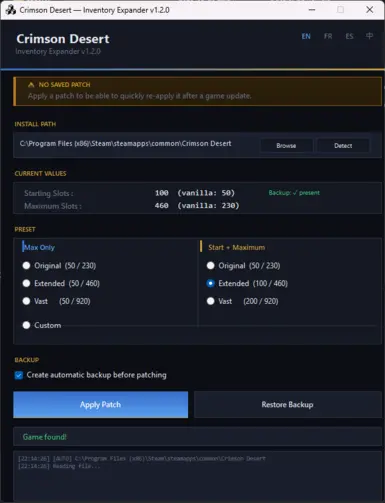The image size is (385, 503).
Task: Click the Restore Backup button
Action: 288,405
